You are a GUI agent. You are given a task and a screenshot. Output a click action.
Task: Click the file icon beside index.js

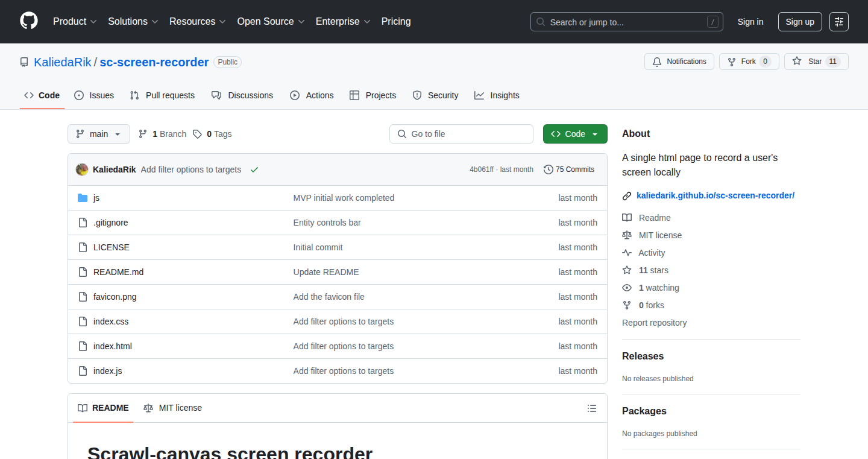pos(83,371)
